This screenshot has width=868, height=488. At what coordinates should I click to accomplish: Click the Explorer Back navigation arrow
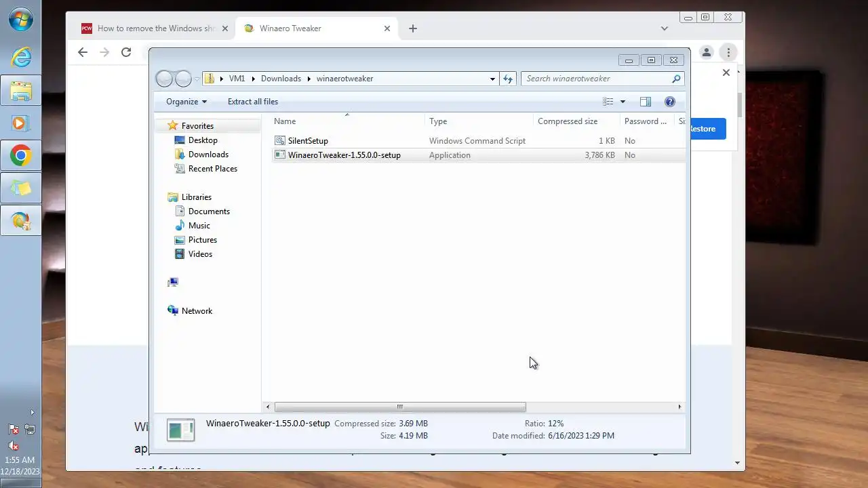click(164, 79)
